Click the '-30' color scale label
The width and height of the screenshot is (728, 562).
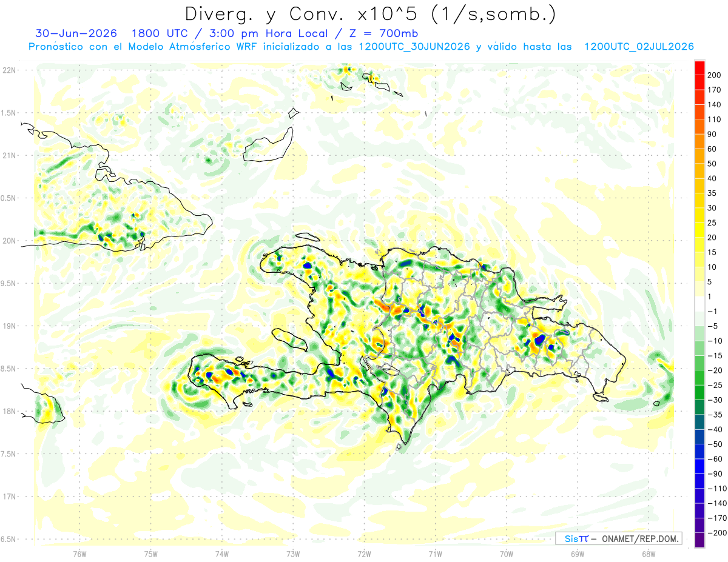tap(714, 400)
